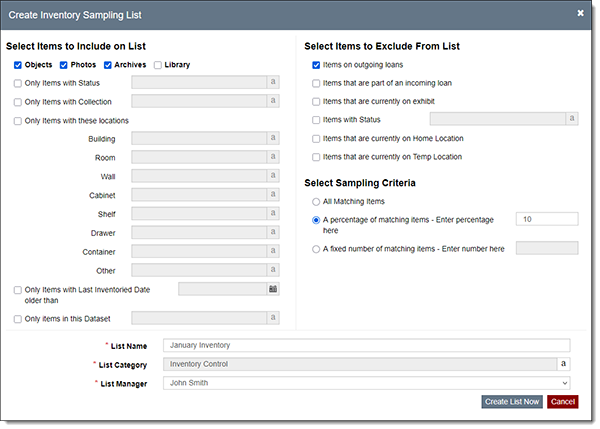Click the List Name input field
600x429 pixels.
point(366,346)
